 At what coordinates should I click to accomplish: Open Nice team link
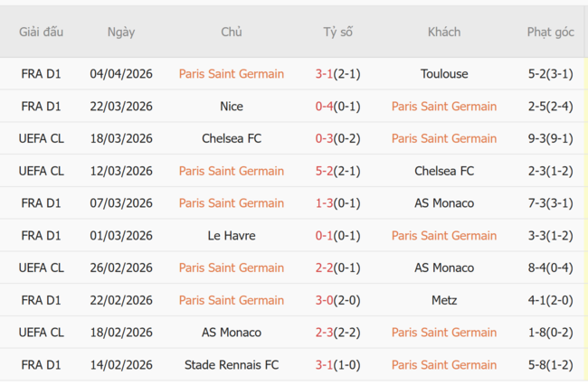[x=232, y=107]
